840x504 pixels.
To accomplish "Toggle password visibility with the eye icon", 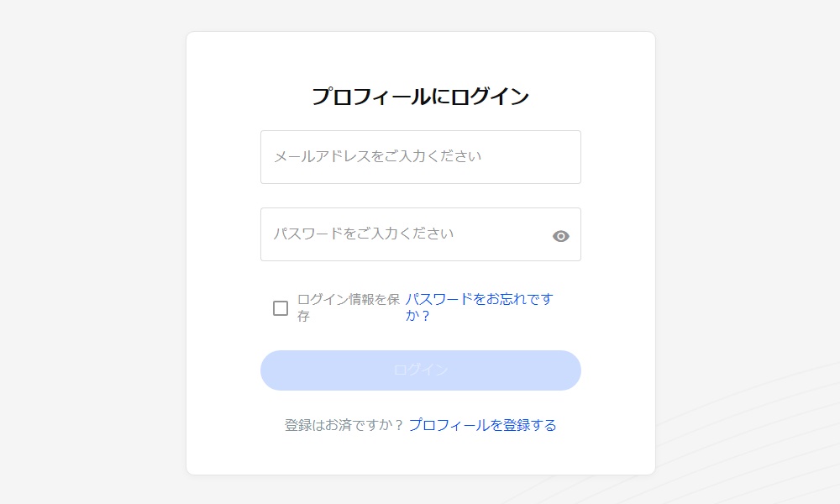I will click(x=561, y=236).
